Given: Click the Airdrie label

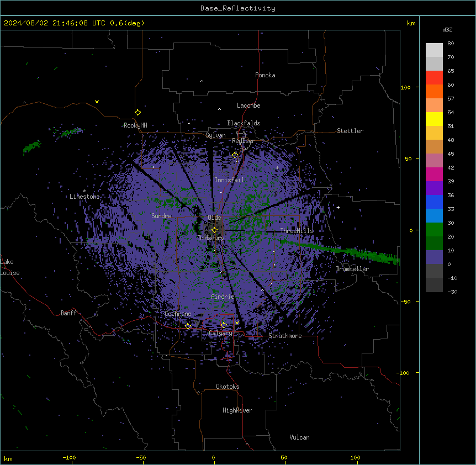Looking at the screenshot, I should [x=223, y=297].
